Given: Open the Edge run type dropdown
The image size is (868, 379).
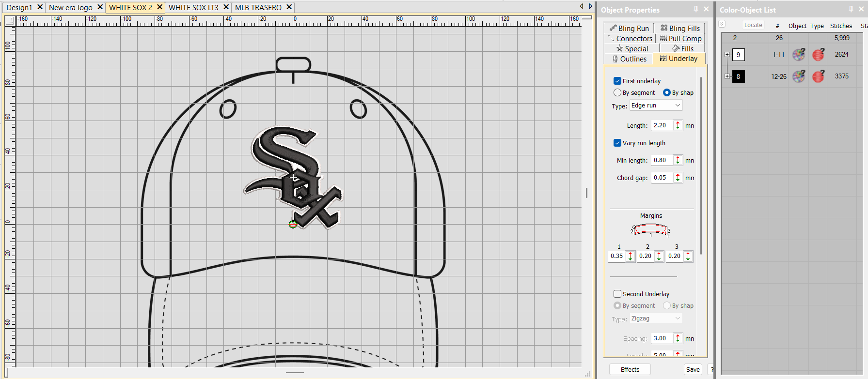Looking at the screenshot, I should click(x=656, y=105).
